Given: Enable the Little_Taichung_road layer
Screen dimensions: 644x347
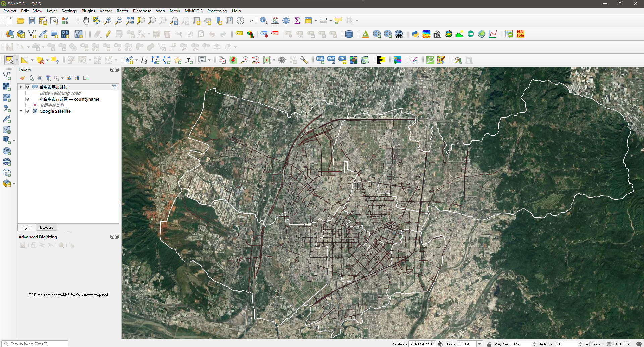Looking at the screenshot, I should coord(28,93).
